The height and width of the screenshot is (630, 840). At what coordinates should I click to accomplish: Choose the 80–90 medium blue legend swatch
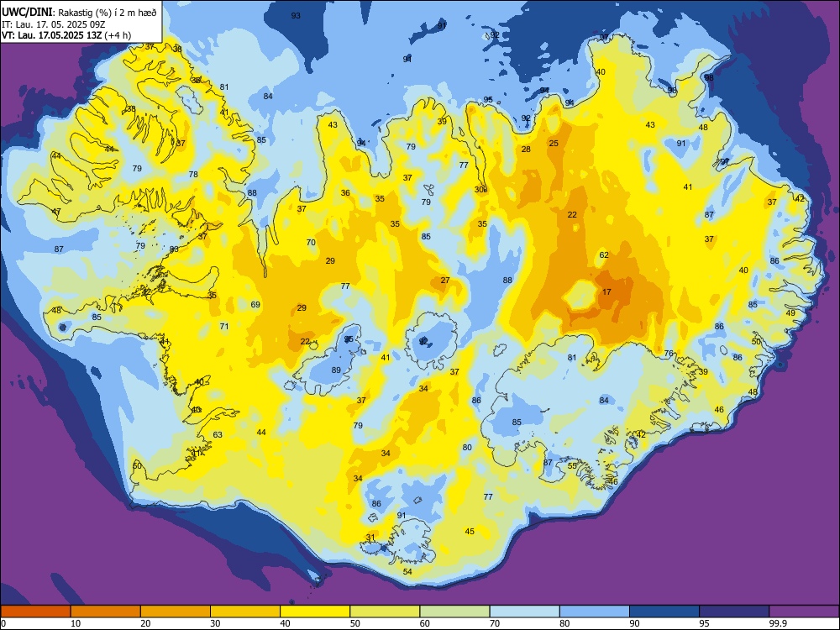pos(594,612)
